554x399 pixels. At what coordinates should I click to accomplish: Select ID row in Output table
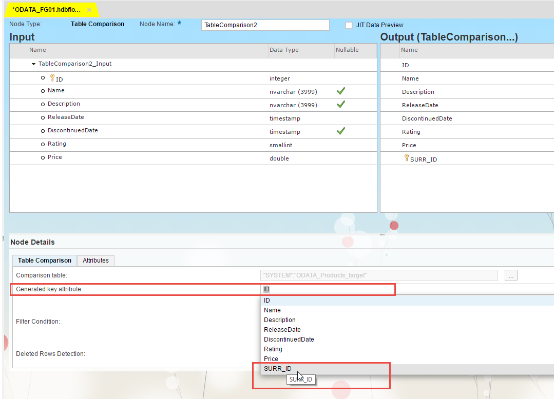pos(467,65)
